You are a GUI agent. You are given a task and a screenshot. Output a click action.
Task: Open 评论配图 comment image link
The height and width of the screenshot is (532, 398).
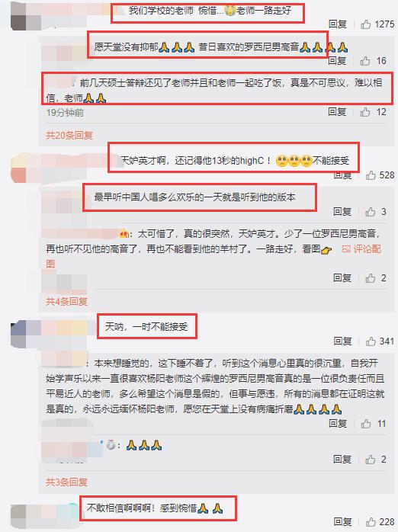pos(361,249)
